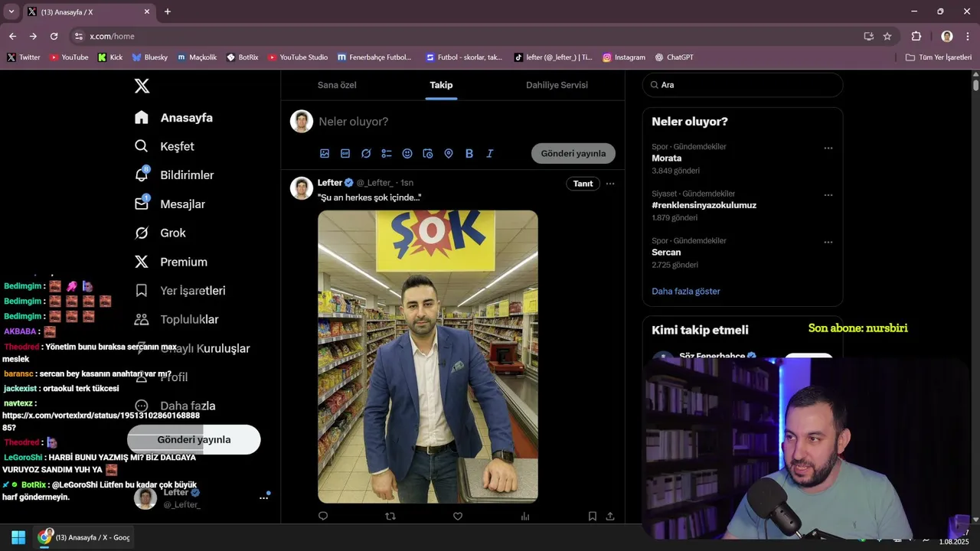Toggle italic text formatting
Screen dimensions: 980x551
coord(490,153)
